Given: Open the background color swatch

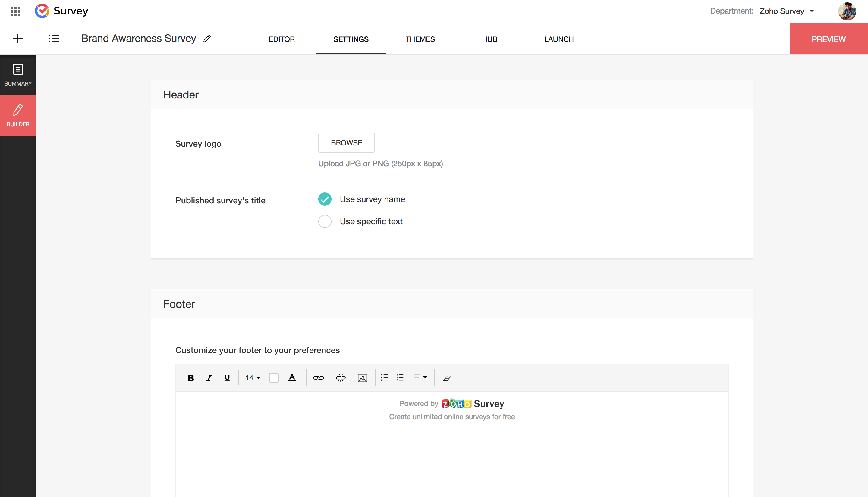Looking at the screenshot, I should pyautogui.click(x=274, y=378).
